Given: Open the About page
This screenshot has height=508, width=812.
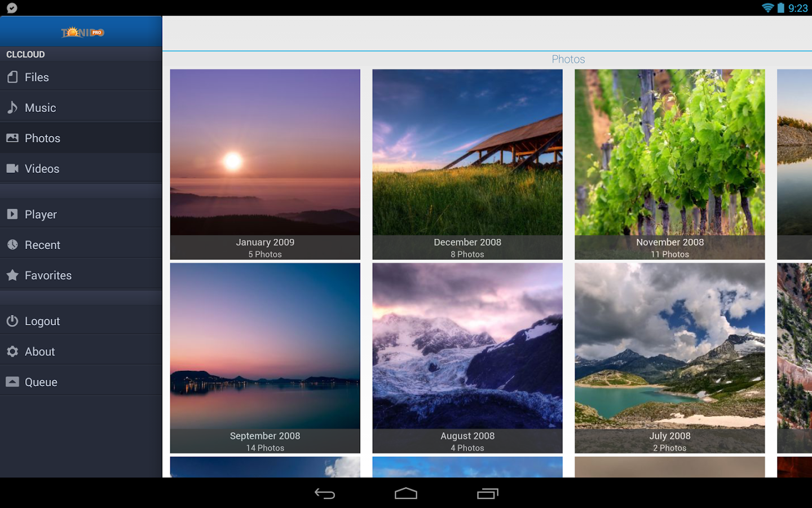Looking at the screenshot, I should [x=81, y=352].
